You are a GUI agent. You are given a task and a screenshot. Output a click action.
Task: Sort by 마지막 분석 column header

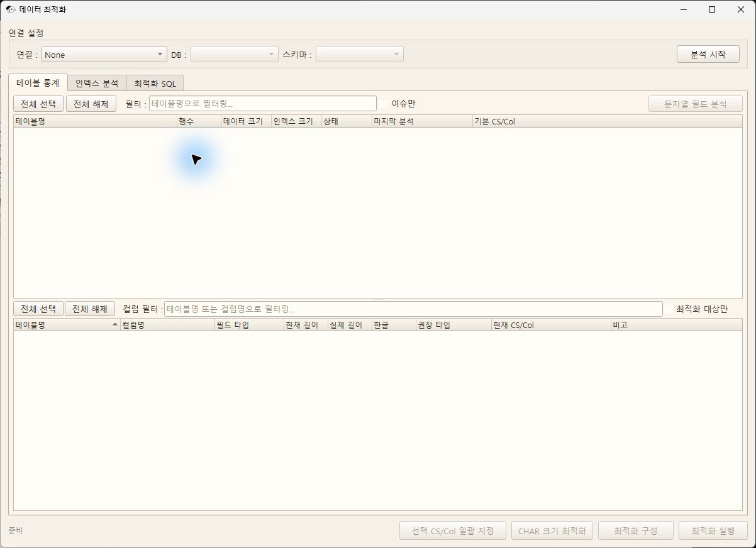422,121
